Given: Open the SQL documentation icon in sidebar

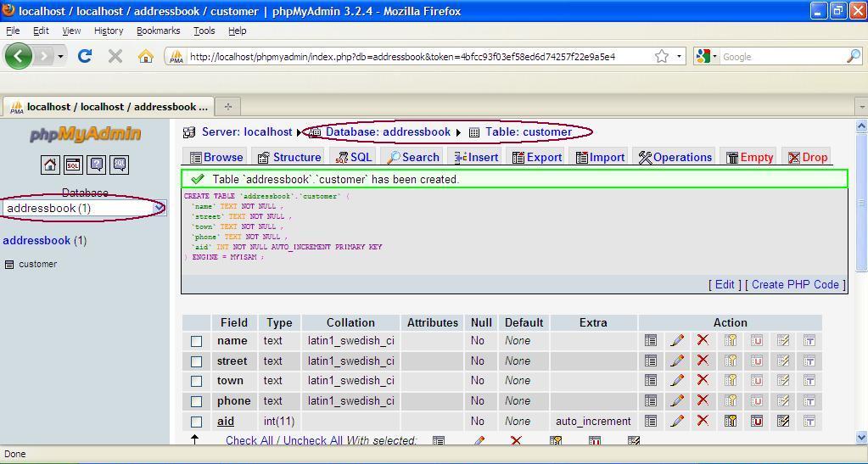Looking at the screenshot, I should click(119, 165).
